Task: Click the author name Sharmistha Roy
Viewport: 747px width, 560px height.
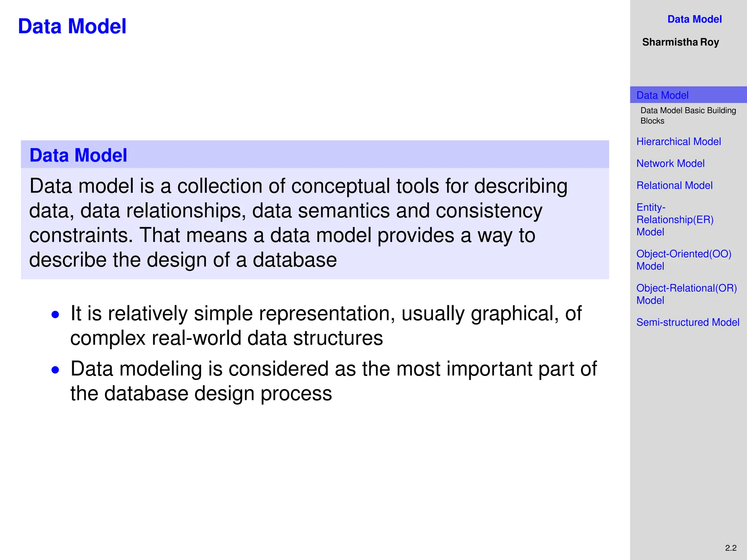Action: coord(681,42)
